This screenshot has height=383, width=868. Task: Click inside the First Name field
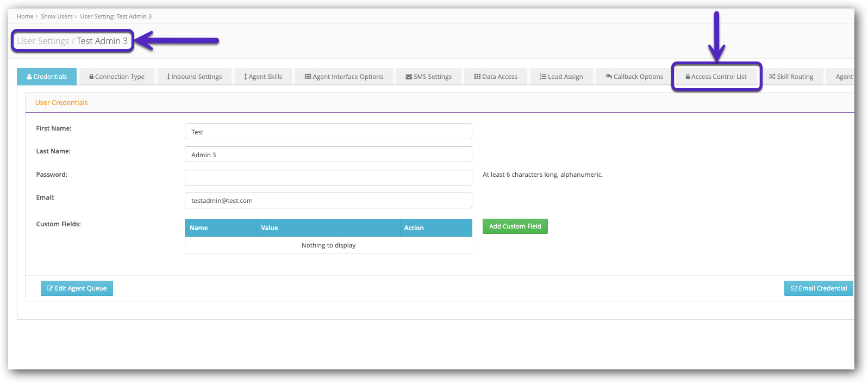[328, 132]
